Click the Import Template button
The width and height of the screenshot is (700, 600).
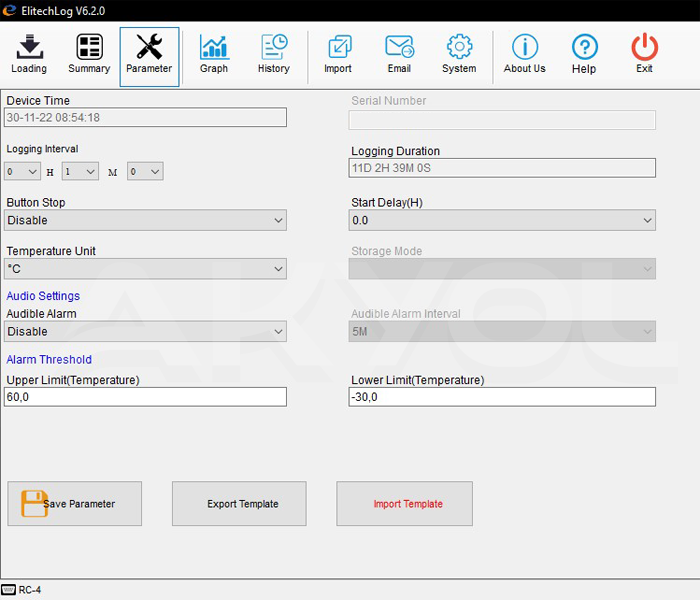pyautogui.click(x=404, y=504)
